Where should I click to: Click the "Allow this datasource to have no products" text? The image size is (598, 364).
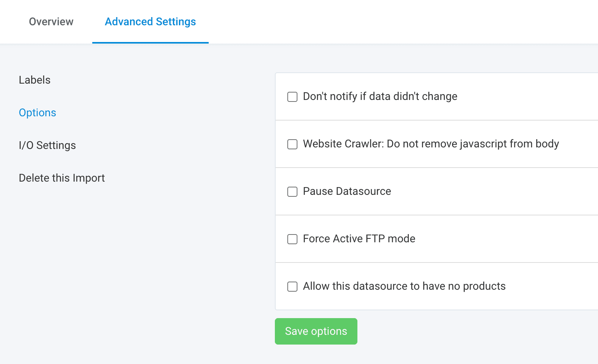point(404,286)
